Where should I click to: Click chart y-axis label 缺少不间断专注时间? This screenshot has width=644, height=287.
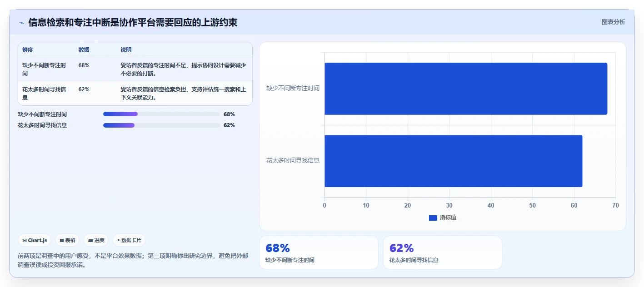click(293, 88)
